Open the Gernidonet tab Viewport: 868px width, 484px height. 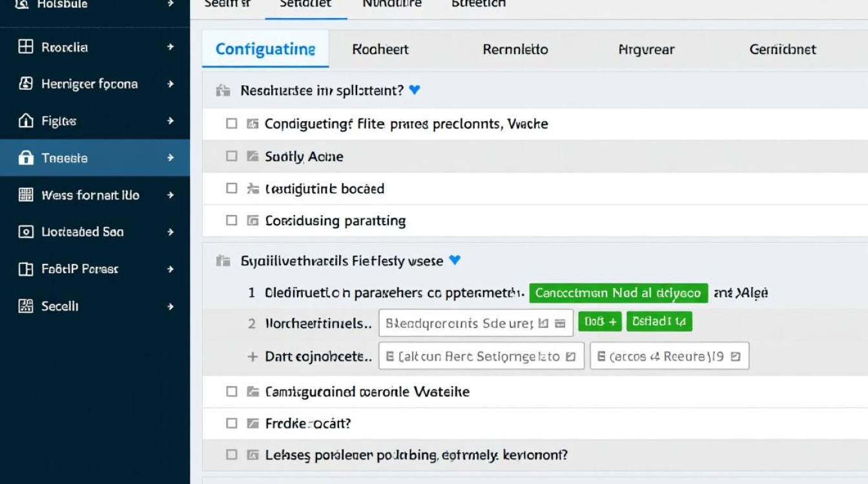[x=783, y=49]
